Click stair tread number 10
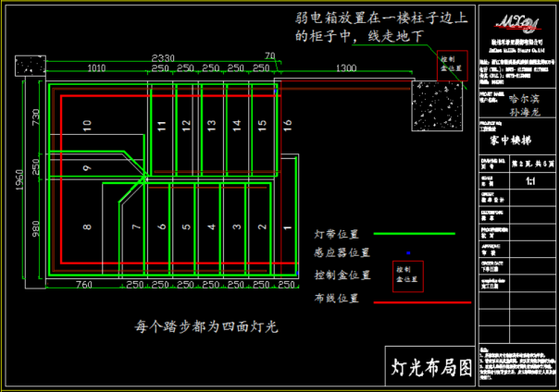 click(88, 123)
